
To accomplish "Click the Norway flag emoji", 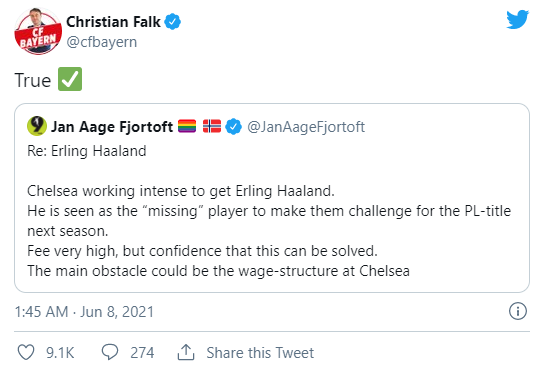I will 212,126.
